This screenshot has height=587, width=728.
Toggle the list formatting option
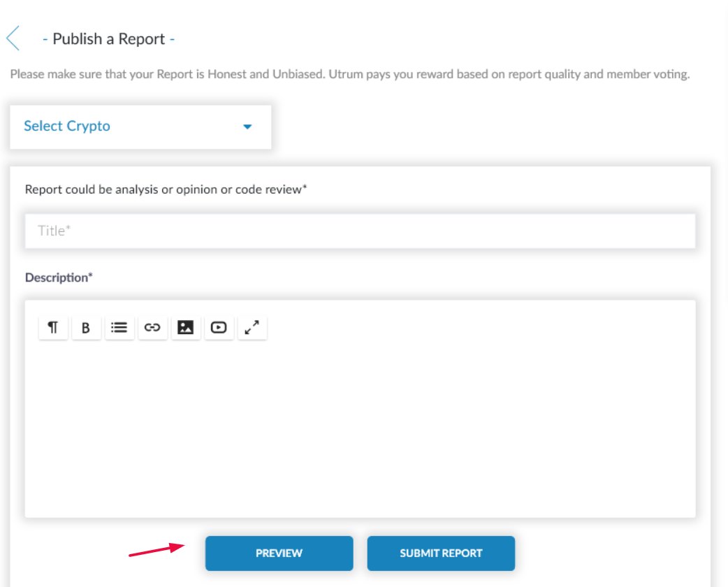click(x=119, y=326)
